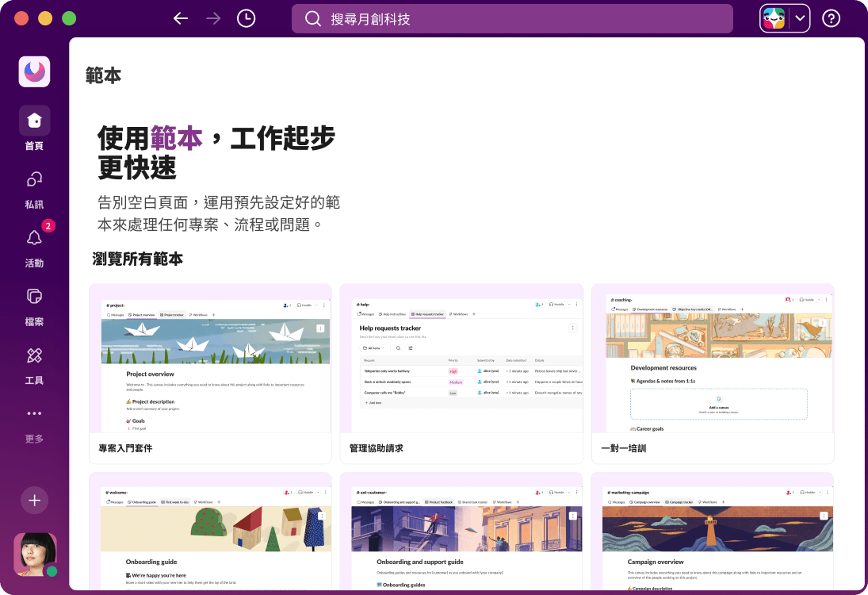The image size is (868, 595).
Task: Open the Activity (活動) bell icon
Action: click(x=35, y=238)
